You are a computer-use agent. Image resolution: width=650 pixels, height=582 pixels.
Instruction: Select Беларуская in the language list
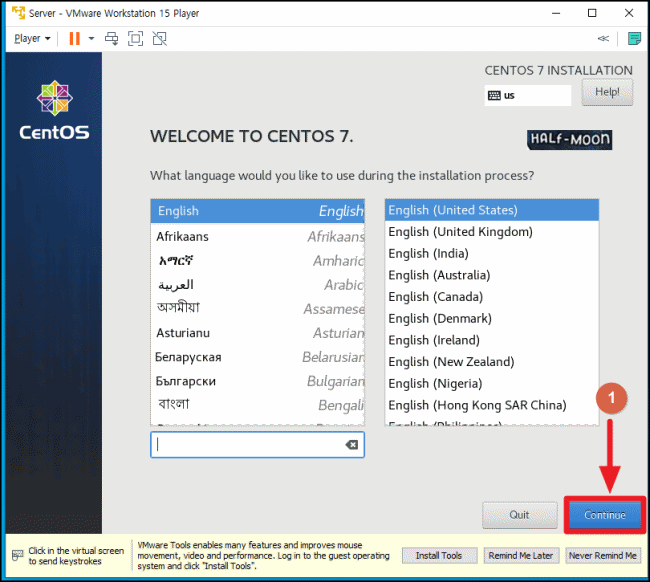point(257,357)
